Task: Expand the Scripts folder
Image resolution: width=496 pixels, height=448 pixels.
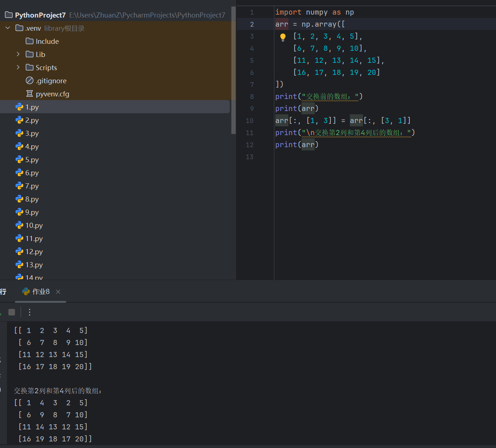Action: tap(18, 67)
